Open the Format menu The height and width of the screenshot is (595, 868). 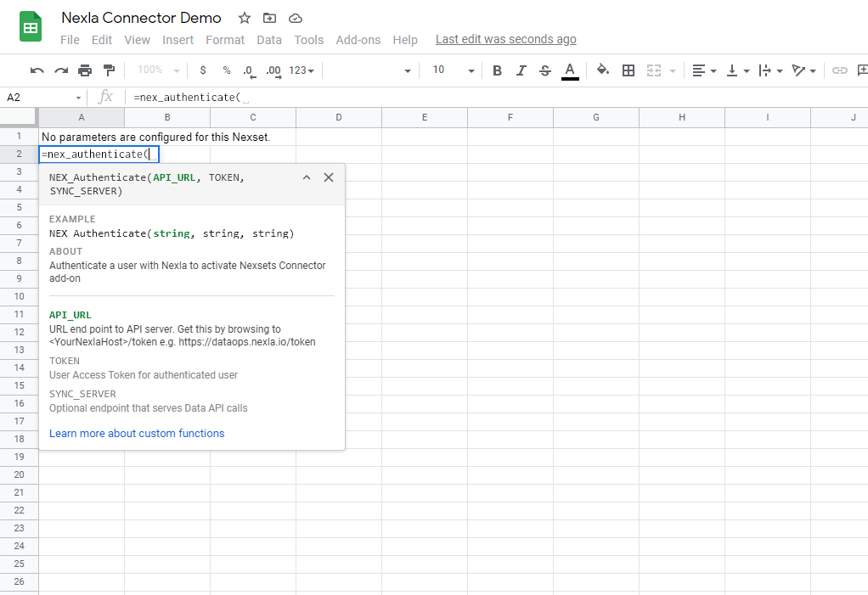click(225, 40)
